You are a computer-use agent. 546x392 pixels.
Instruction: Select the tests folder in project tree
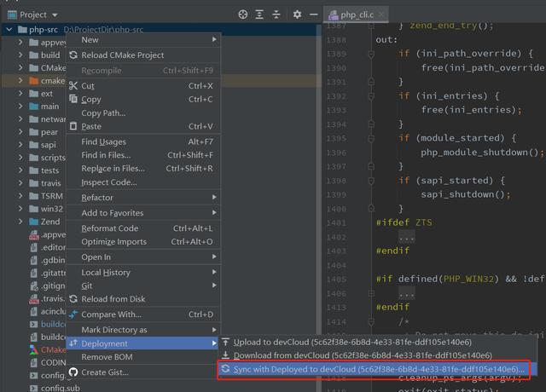[49, 170]
